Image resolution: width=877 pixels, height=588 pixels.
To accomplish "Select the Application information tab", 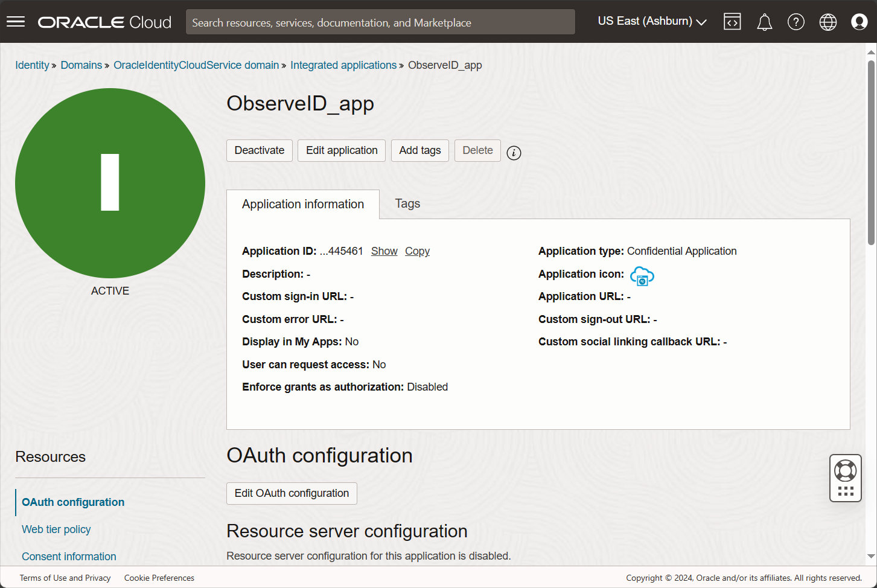I will click(303, 205).
